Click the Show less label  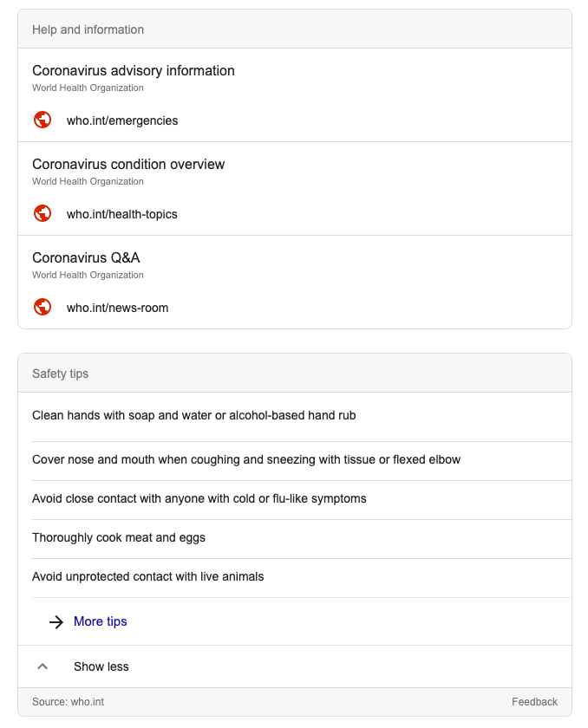[x=101, y=666]
